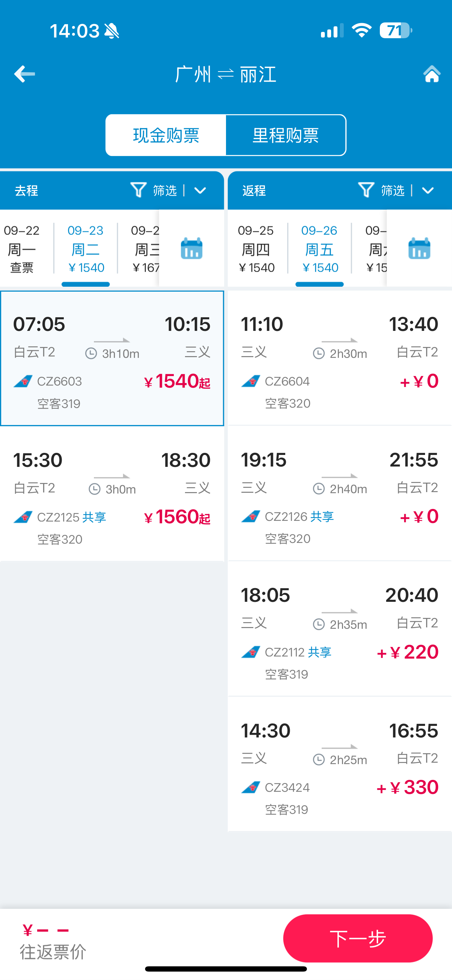Screen dimensions: 452x980
Task: Swap cities using the exchange arrows icon
Action: [226, 74]
